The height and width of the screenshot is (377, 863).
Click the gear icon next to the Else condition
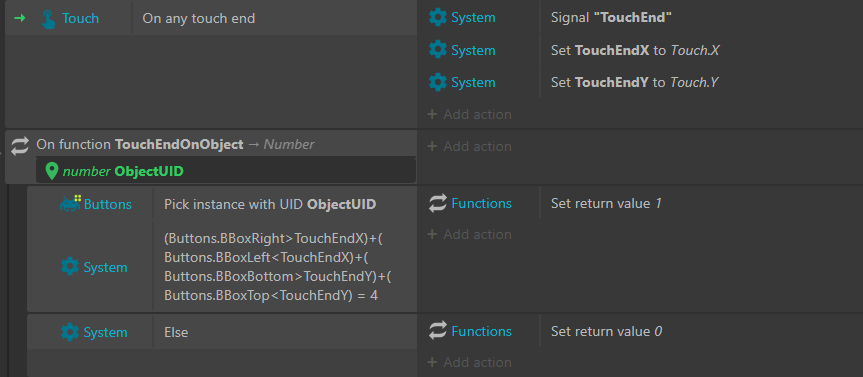click(x=70, y=332)
